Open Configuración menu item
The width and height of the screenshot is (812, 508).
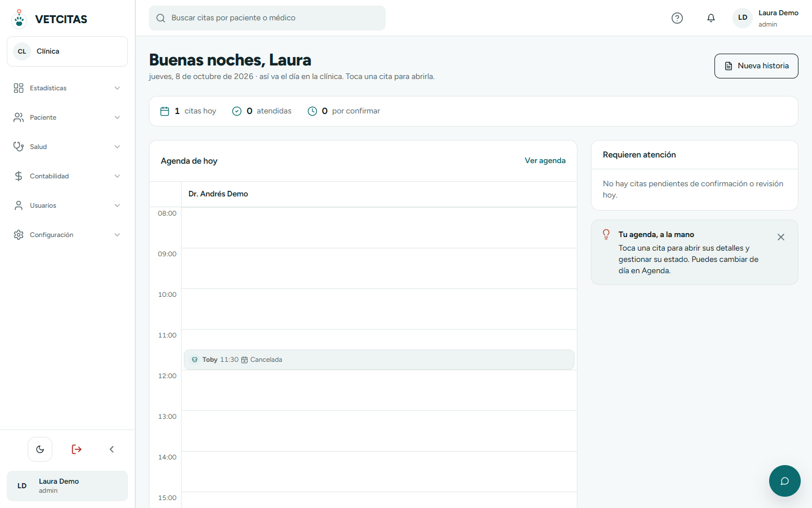coord(67,235)
